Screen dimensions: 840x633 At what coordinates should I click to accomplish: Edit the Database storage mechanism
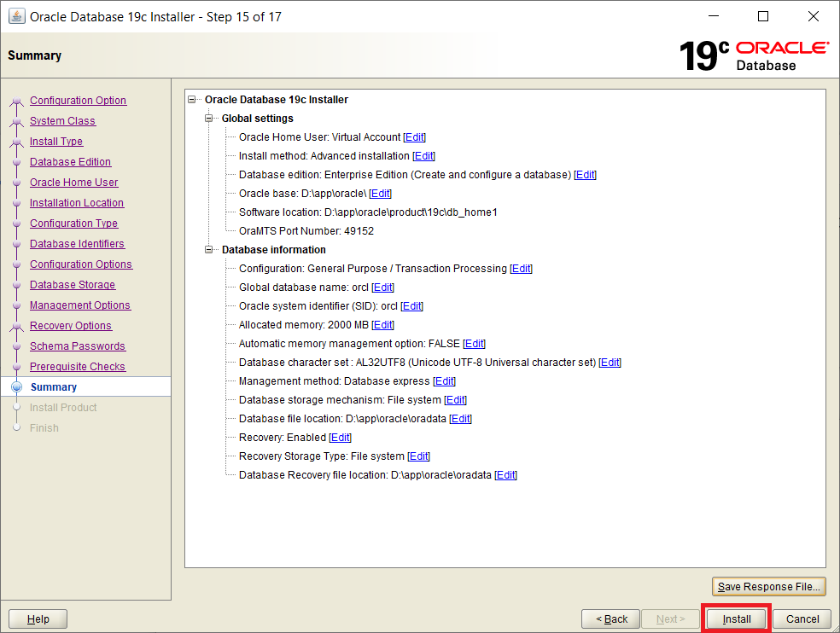click(x=455, y=399)
